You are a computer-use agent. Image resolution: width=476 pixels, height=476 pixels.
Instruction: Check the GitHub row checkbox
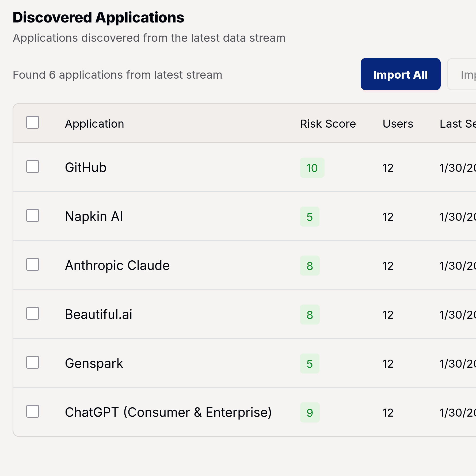[32, 166]
